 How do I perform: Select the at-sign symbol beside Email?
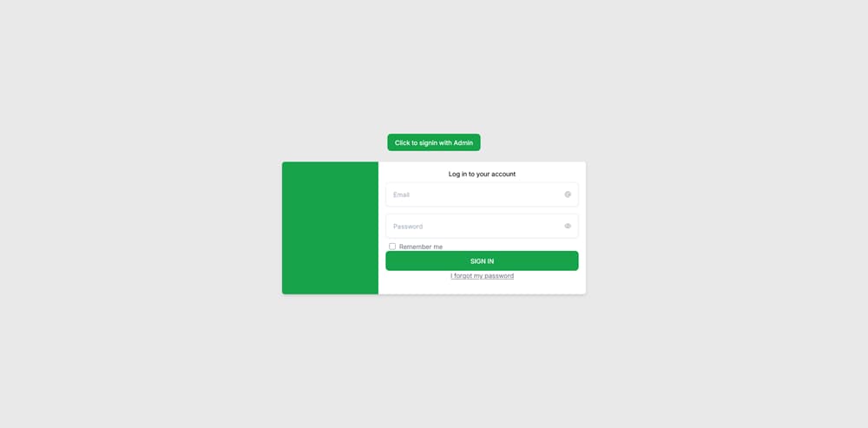point(568,194)
